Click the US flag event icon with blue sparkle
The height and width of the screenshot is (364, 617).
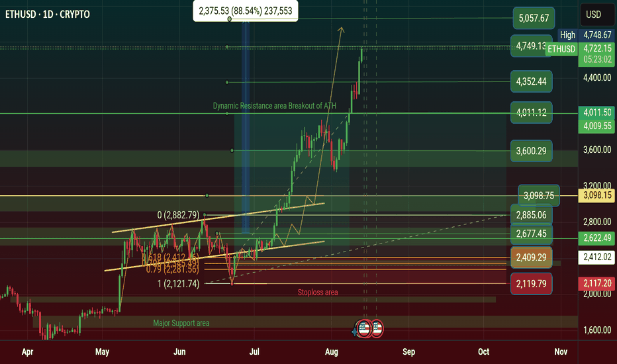[364, 328]
